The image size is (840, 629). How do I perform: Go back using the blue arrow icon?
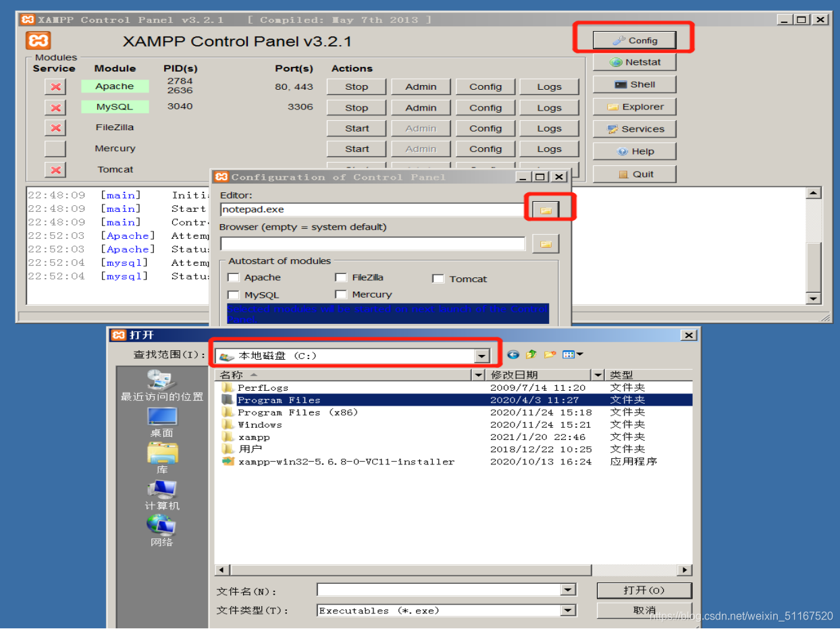coord(514,354)
